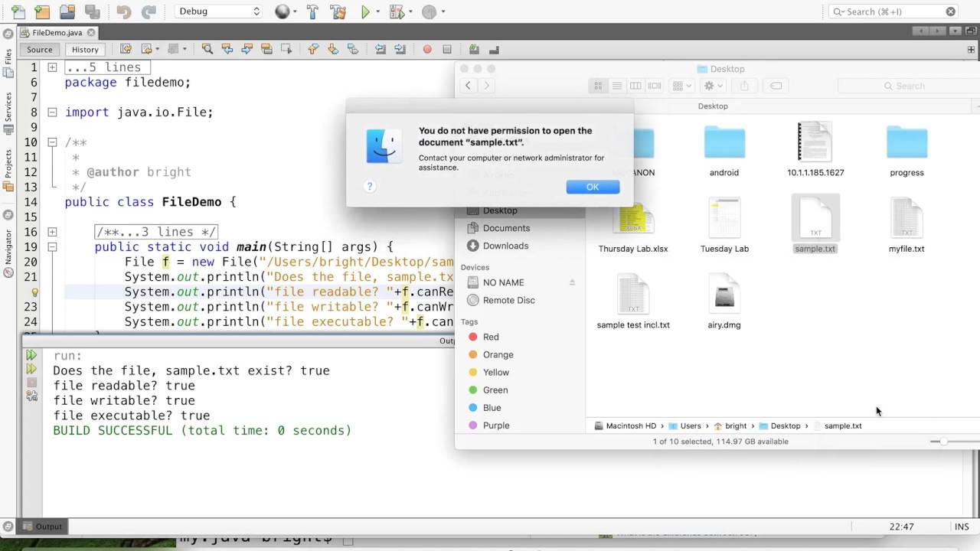
Task: Open the Services side panel tab
Action: point(8,112)
